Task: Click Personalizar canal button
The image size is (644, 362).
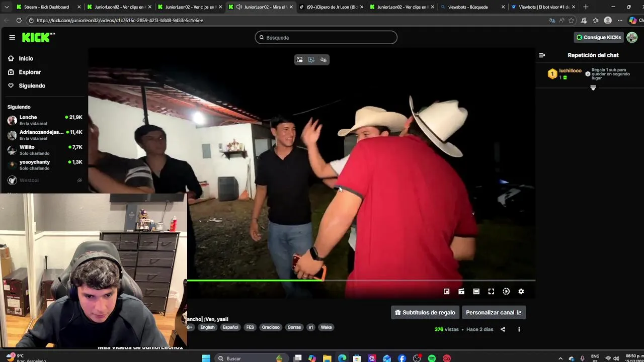Action: (x=494, y=312)
